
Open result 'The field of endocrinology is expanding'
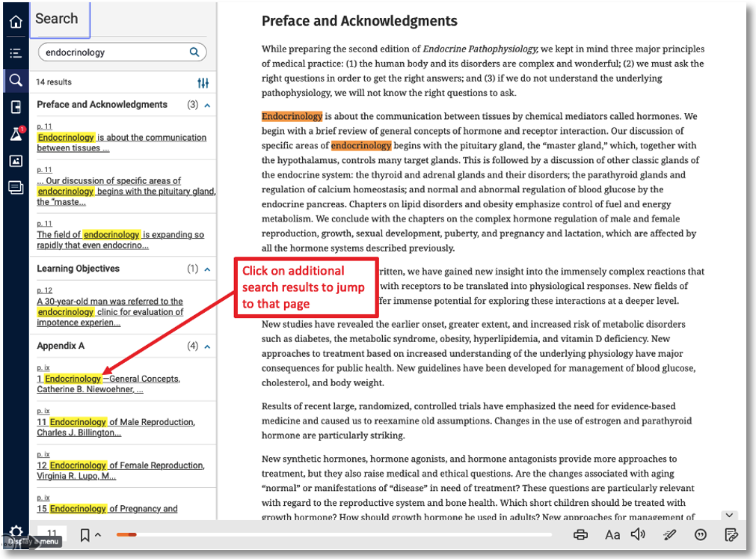click(120, 239)
